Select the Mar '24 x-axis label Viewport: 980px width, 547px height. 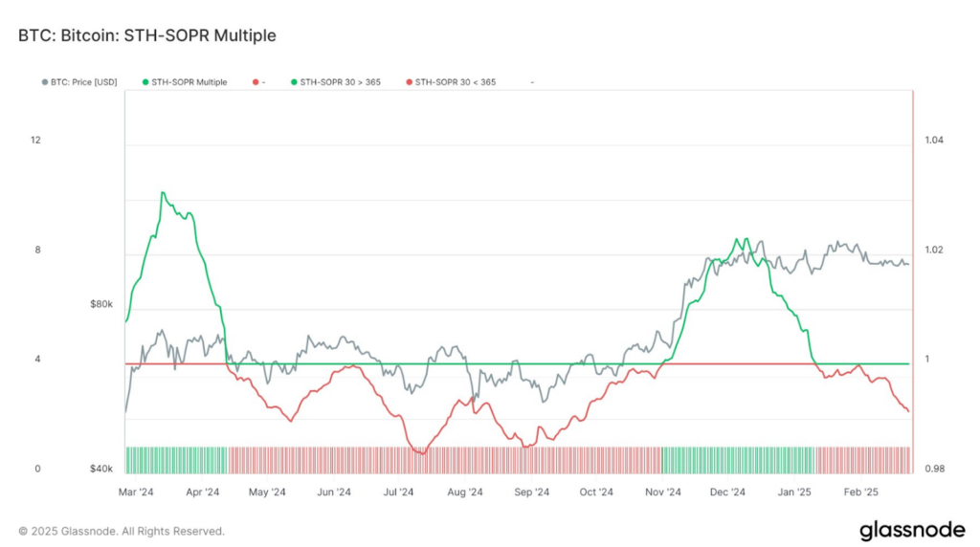(x=136, y=492)
